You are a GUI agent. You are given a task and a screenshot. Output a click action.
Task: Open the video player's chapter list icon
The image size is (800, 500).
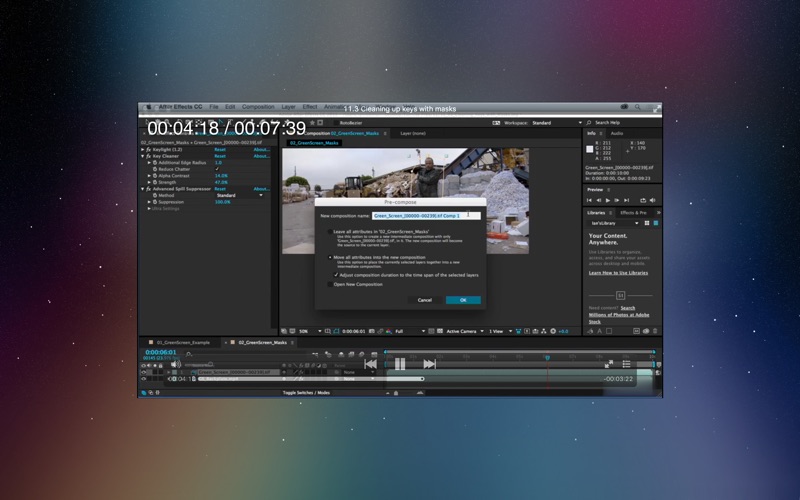coord(627,364)
